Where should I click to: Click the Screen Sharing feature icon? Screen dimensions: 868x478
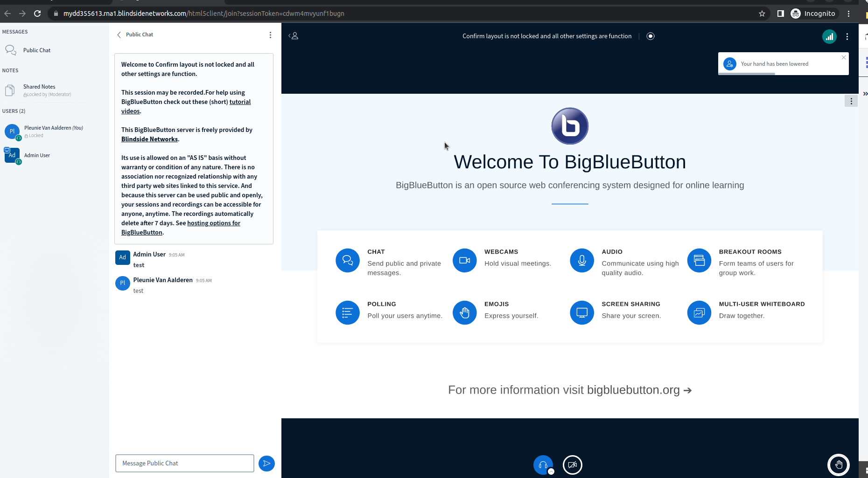click(x=582, y=312)
